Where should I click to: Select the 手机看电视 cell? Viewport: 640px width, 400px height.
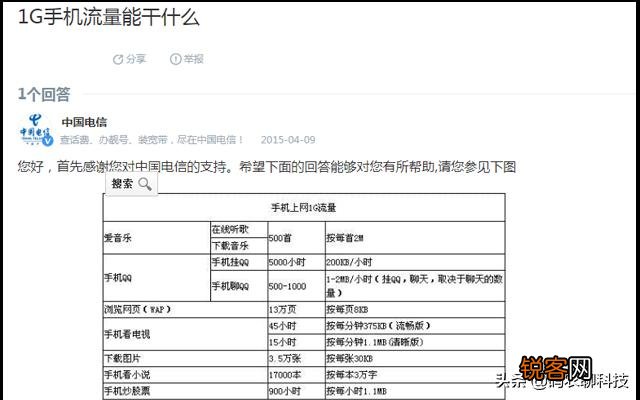185,334
